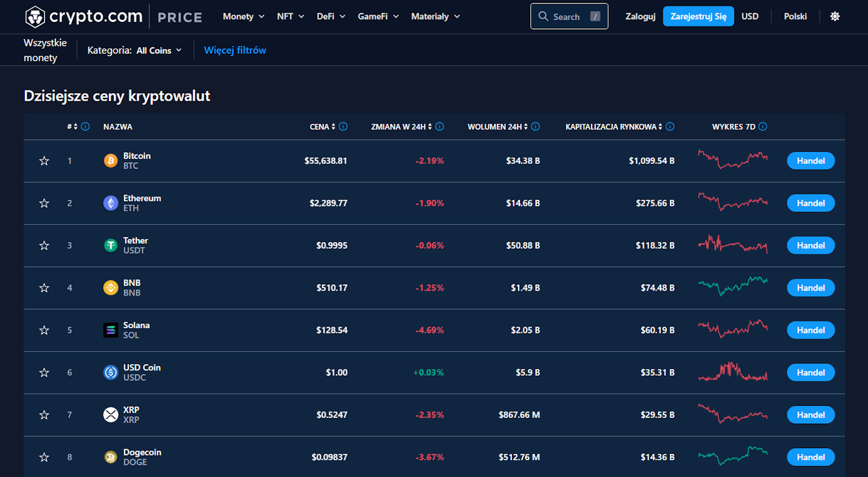Sort by KAPITALIZACJA RYNKOWA column

click(x=614, y=126)
